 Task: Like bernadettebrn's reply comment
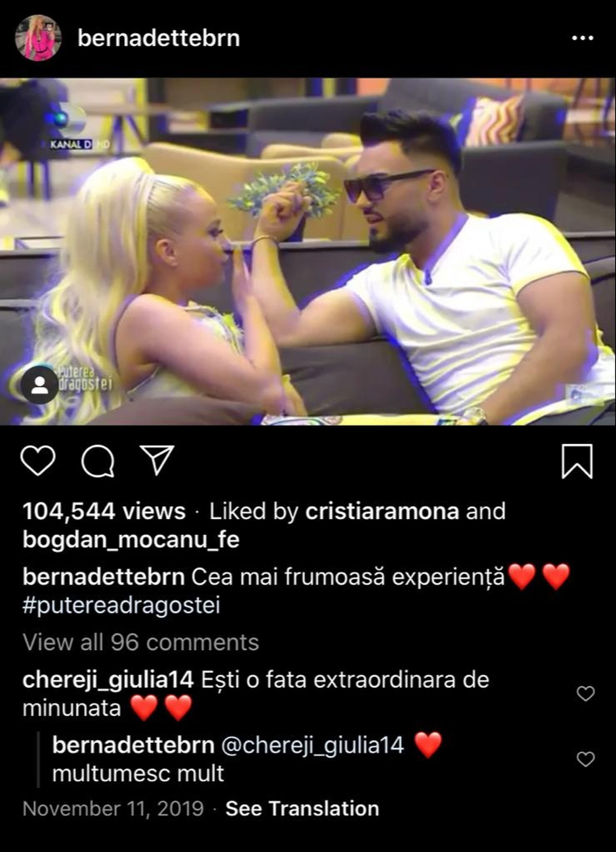click(586, 760)
